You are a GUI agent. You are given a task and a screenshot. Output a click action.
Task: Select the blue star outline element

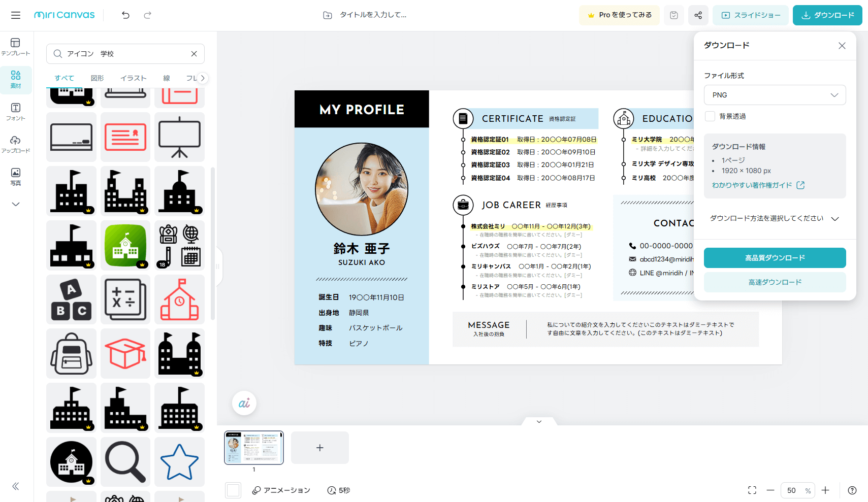pos(179,462)
